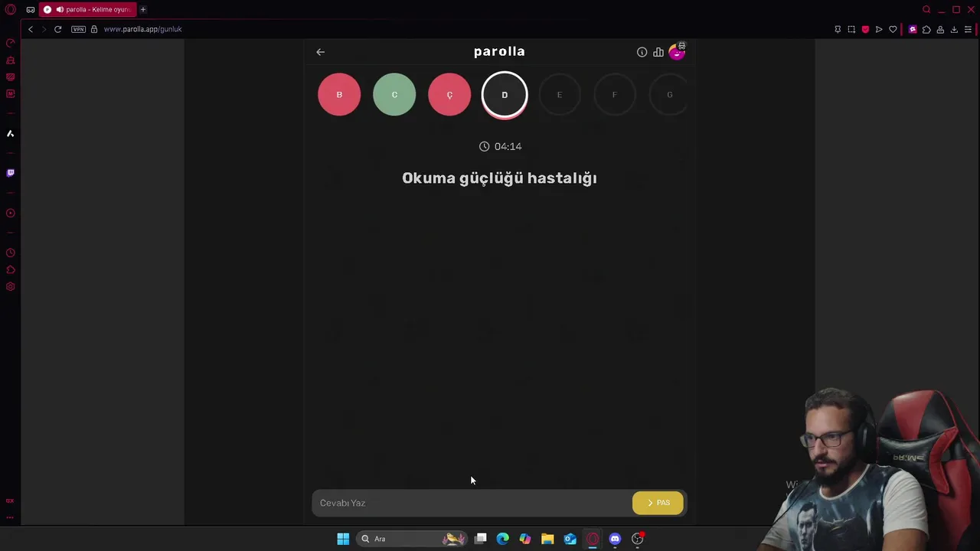This screenshot has height=551, width=980.
Task: Open the snapshot capture tool
Action: click(x=851, y=30)
